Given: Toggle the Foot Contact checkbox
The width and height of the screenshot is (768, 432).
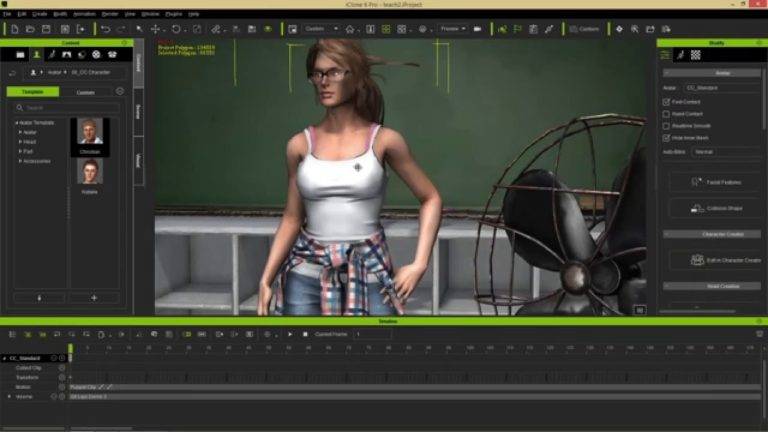Looking at the screenshot, I should (666, 102).
